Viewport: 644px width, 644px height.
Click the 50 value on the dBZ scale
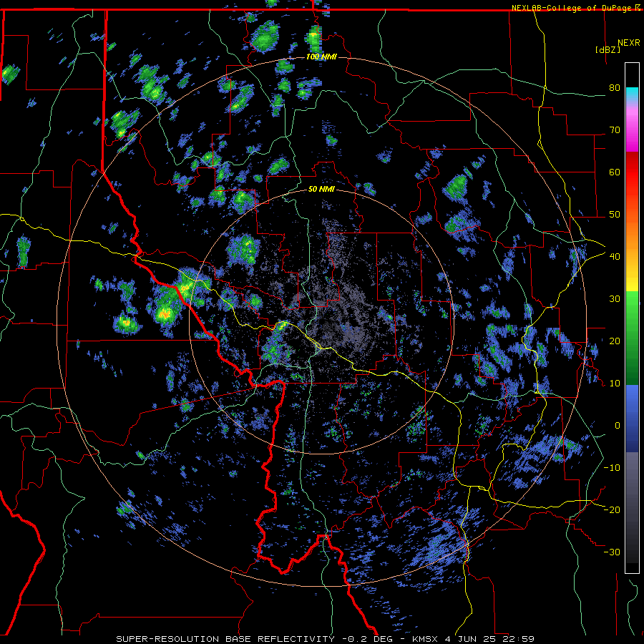pyautogui.click(x=615, y=215)
